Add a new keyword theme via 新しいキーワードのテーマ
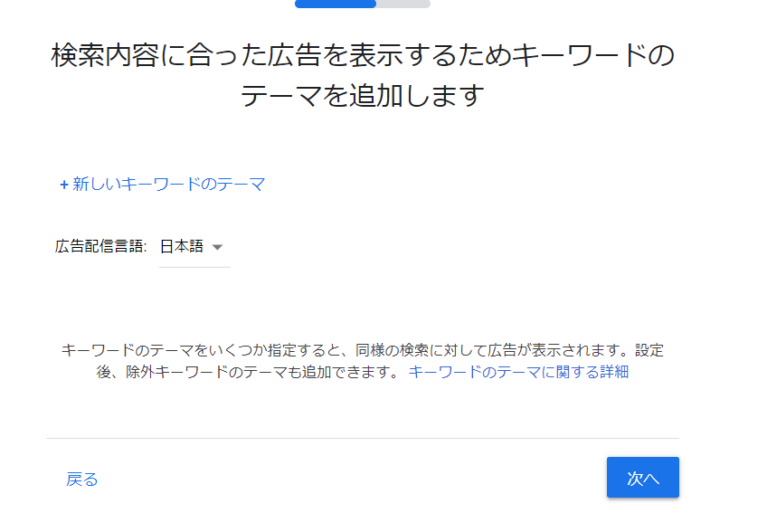The width and height of the screenshot is (767, 532). pyautogui.click(x=163, y=185)
